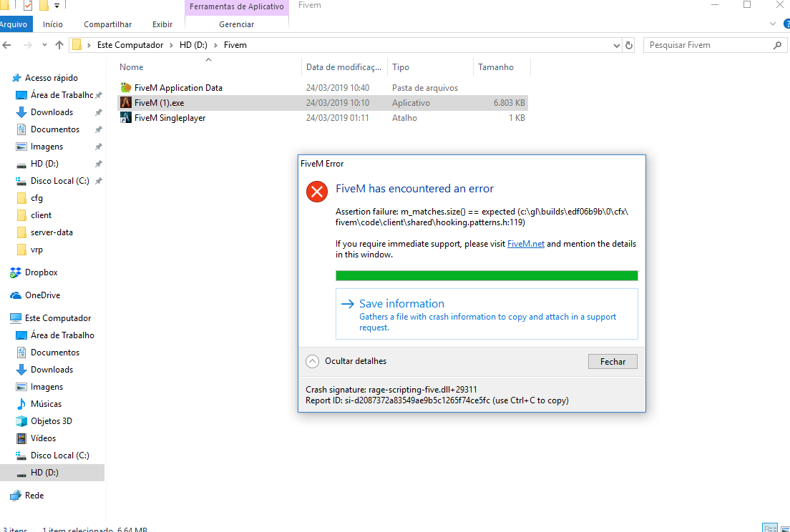Unpin Downloads from Quick access

[98, 112]
